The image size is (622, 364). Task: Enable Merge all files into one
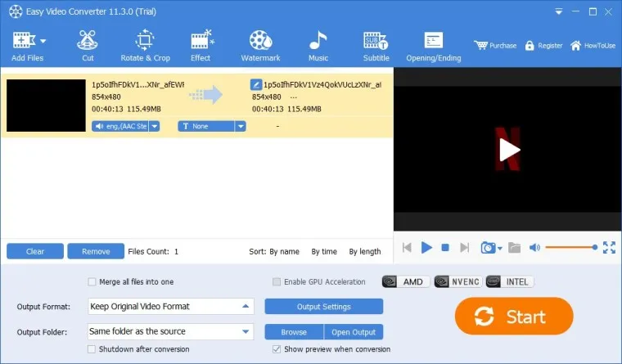(92, 282)
